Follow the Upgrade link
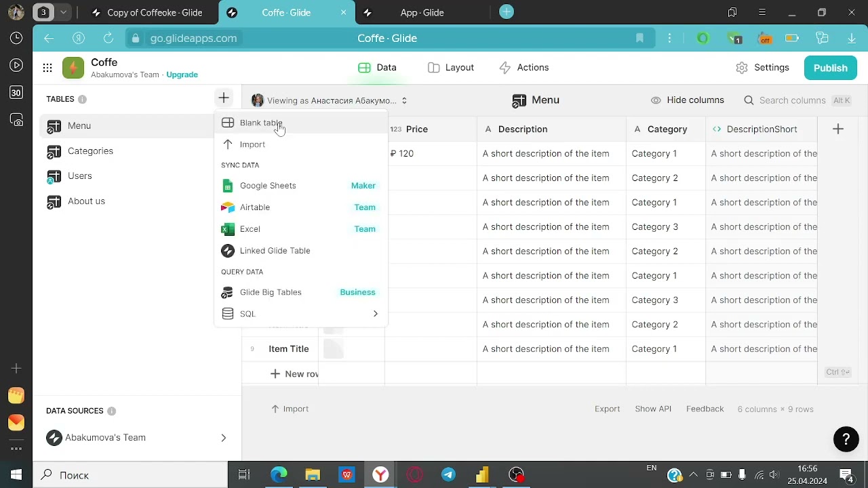 click(182, 75)
